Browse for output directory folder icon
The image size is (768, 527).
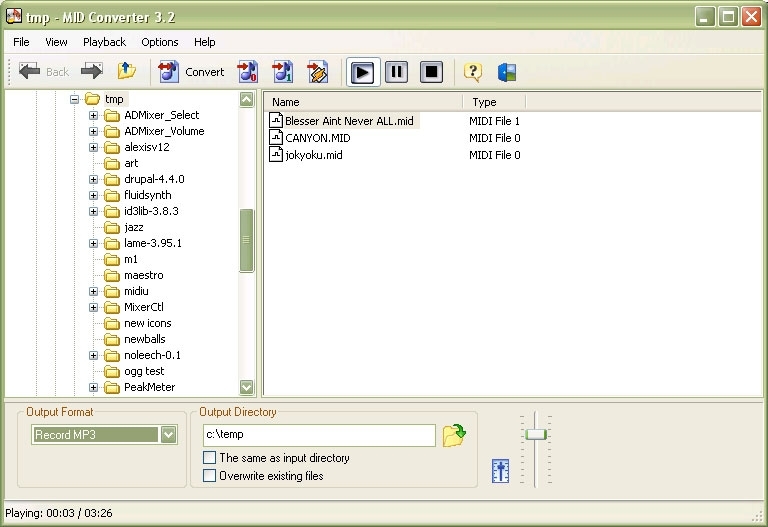454,435
